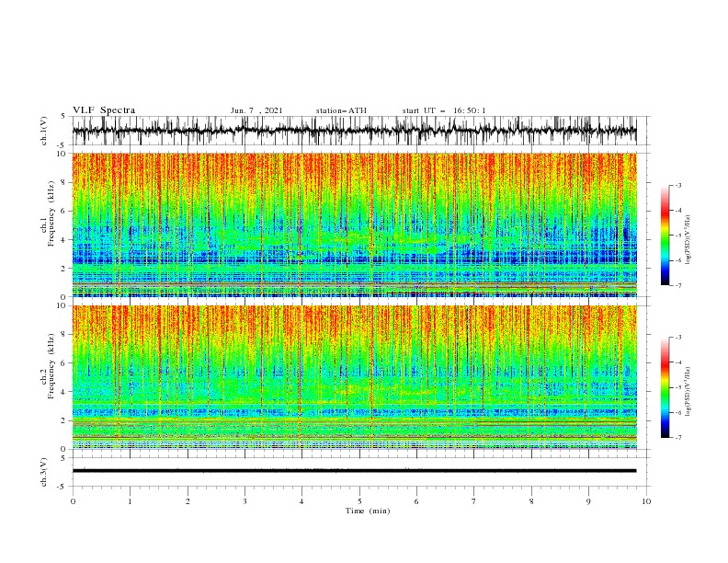
Task: Click time-axis tick label "7"
Action: click(x=474, y=501)
